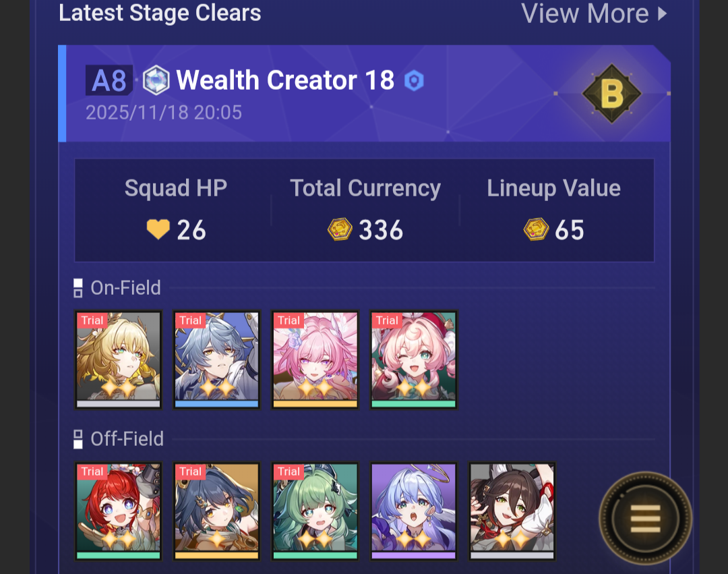Select winking pink-haired trial character portrait
Image resolution: width=728 pixels, height=574 pixels.
click(414, 360)
